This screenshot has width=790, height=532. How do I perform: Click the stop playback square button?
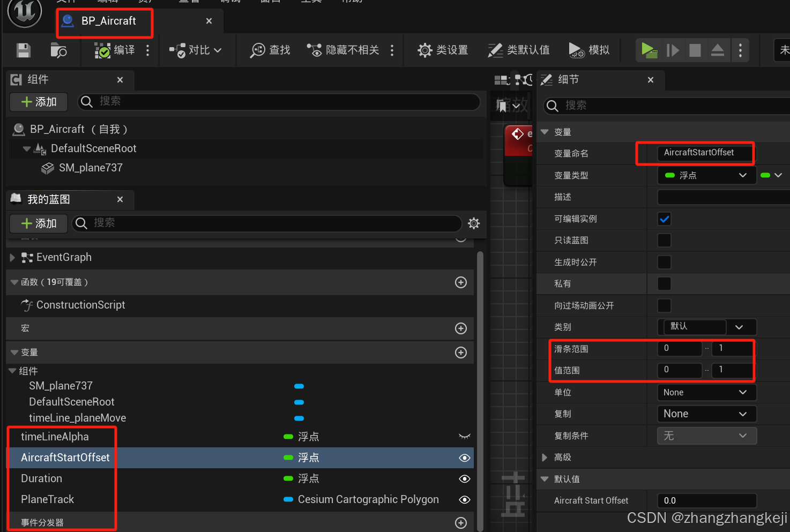click(x=695, y=50)
